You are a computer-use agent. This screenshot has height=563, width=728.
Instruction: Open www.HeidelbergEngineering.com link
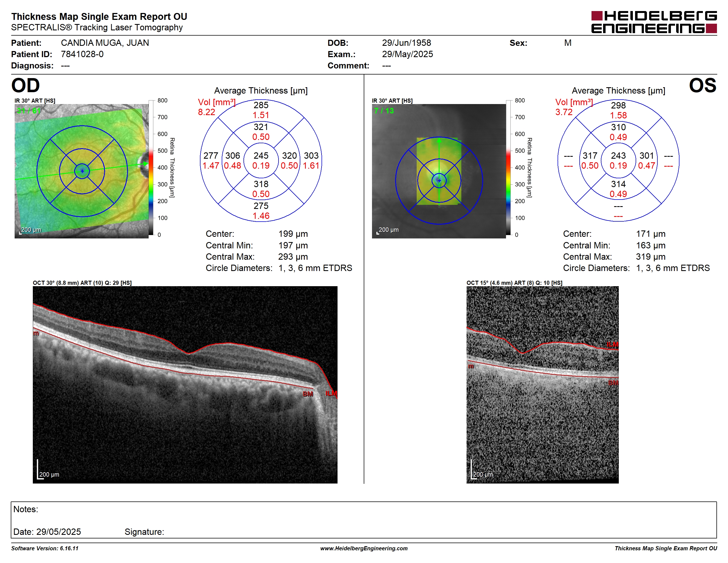pyautogui.click(x=364, y=548)
